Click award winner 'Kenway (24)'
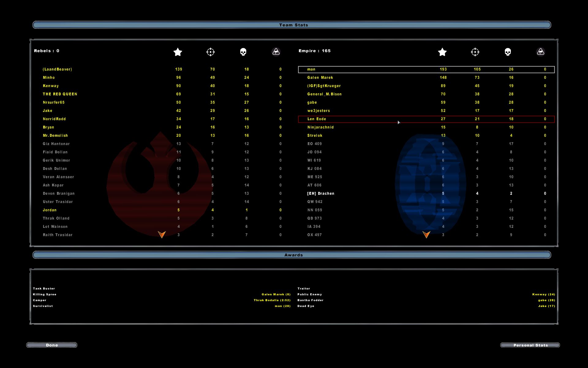588x368 pixels. [x=544, y=294]
